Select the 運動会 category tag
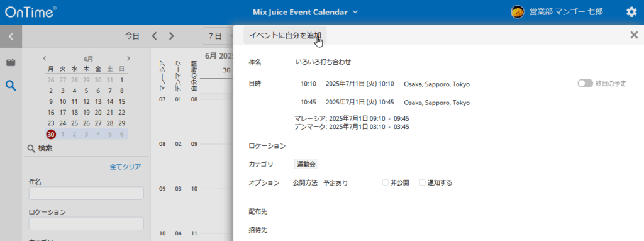 pos(306,164)
